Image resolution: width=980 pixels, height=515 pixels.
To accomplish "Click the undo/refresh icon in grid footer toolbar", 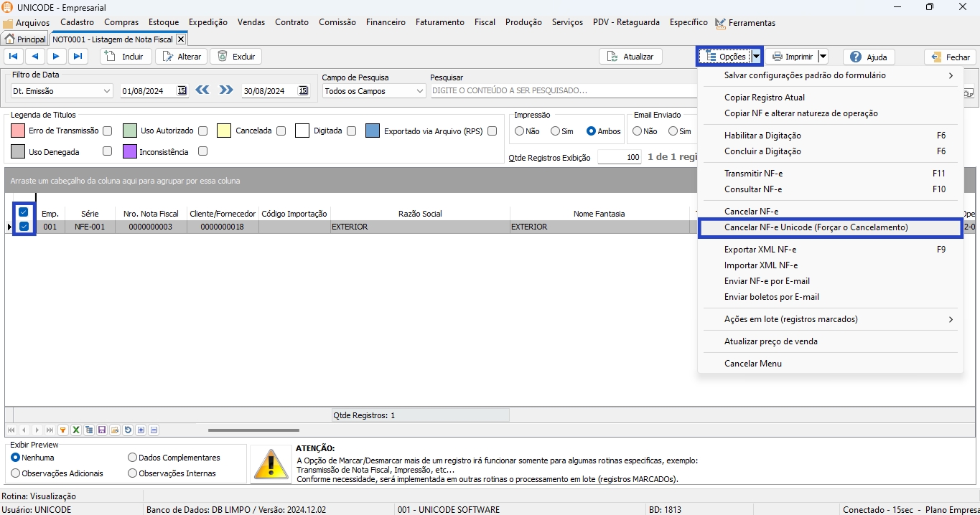I will click(128, 430).
